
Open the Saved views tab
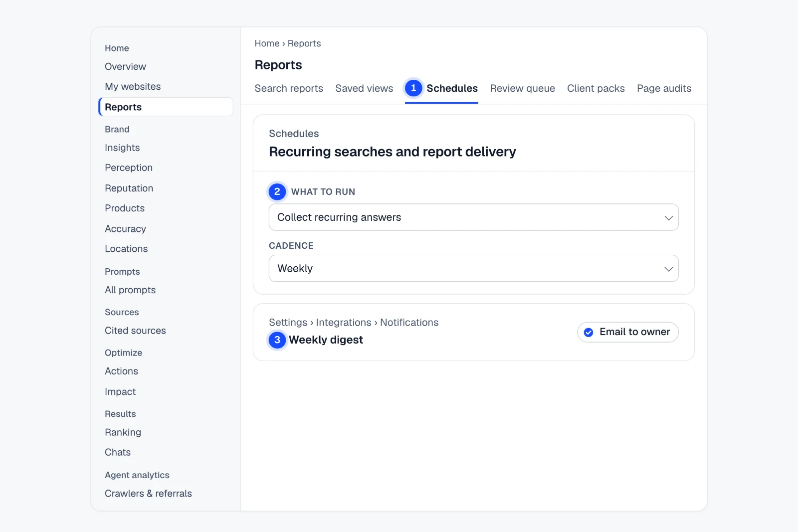pyautogui.click(x=364, y=88)
